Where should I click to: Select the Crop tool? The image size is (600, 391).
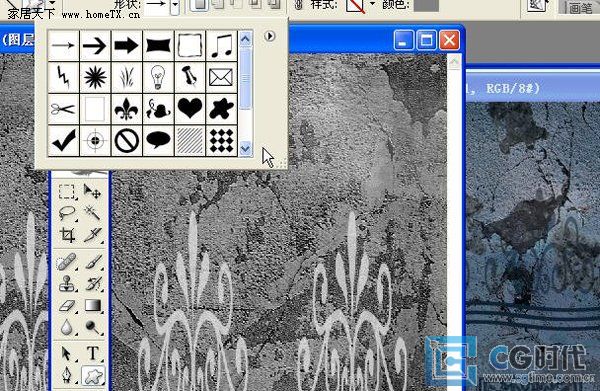tap(67, 235)
